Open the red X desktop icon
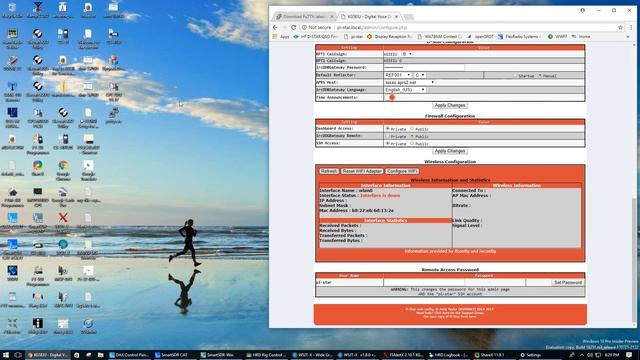This screenshot has width=640, height=360. click(63, 220)
